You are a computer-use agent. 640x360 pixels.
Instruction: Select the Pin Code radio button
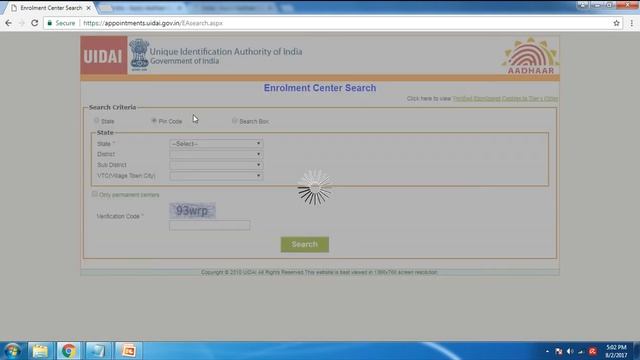[154, 120]
